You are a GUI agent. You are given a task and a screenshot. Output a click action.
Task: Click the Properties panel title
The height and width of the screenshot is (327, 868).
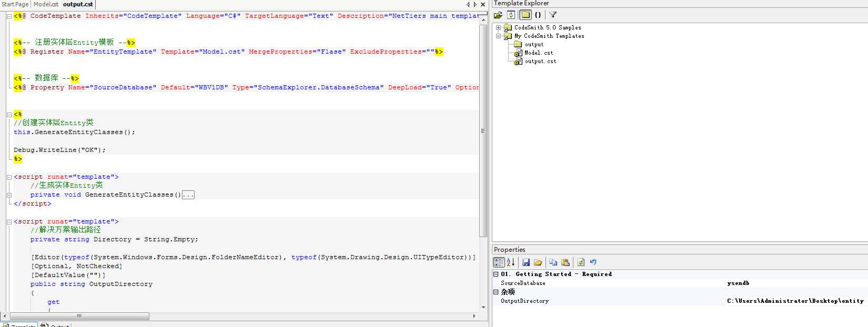click(509, 249)
